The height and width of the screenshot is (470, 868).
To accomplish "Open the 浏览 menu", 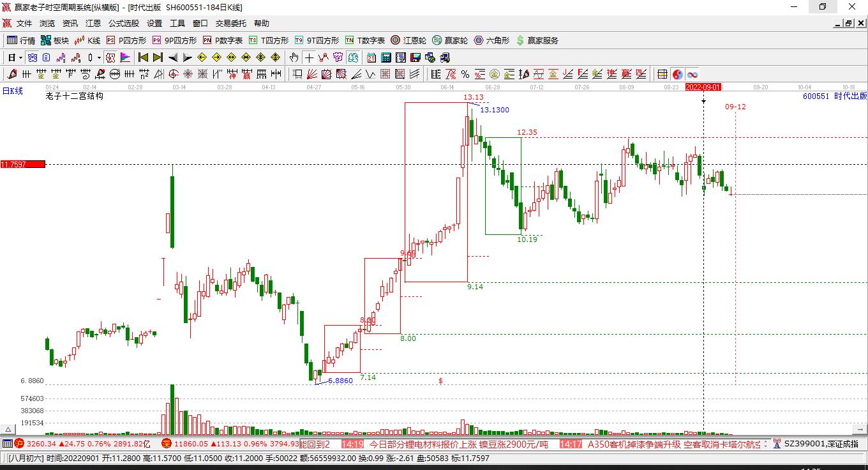I will 47,24.
